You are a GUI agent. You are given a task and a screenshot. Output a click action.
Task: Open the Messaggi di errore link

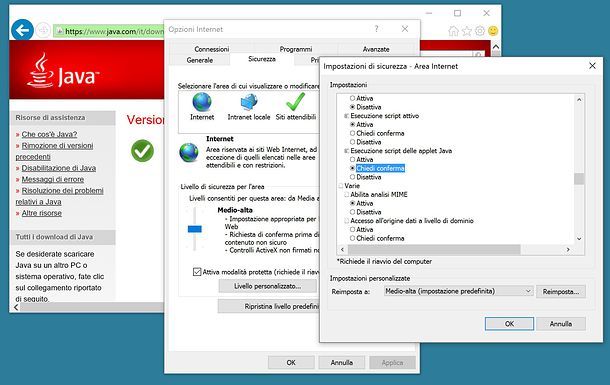pyautogui.click(x=53, y=179)
